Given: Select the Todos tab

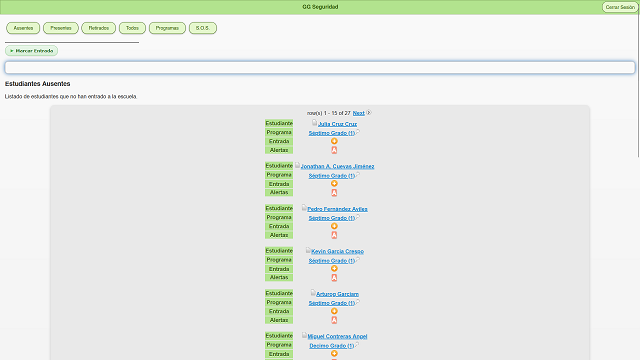Looking at the screenshot, I should tap(132, 28).
